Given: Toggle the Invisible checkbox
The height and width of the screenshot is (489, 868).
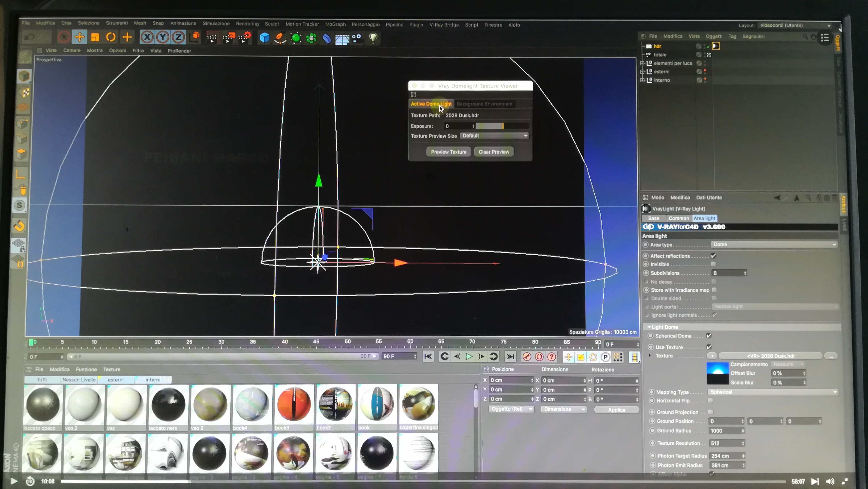Looking at the screenshot, I should (x=713, y=264).
